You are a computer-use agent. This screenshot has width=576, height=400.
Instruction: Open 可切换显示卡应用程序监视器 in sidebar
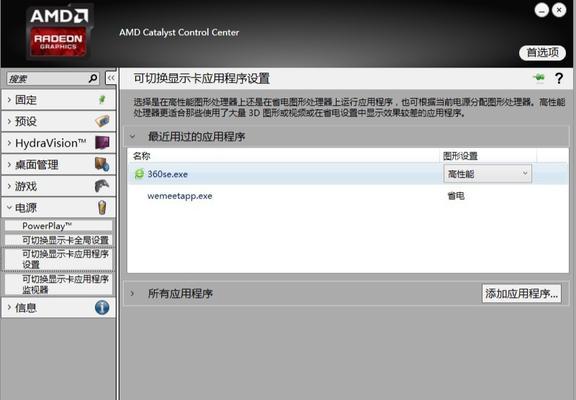[x=59, y=284]
